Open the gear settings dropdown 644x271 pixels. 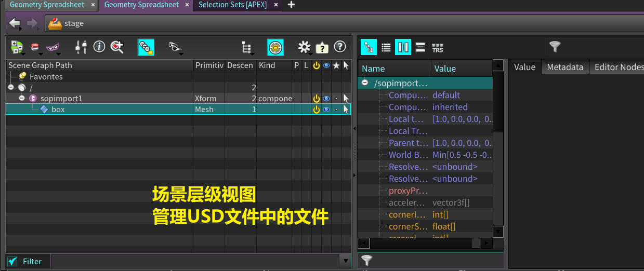[305, 48]
